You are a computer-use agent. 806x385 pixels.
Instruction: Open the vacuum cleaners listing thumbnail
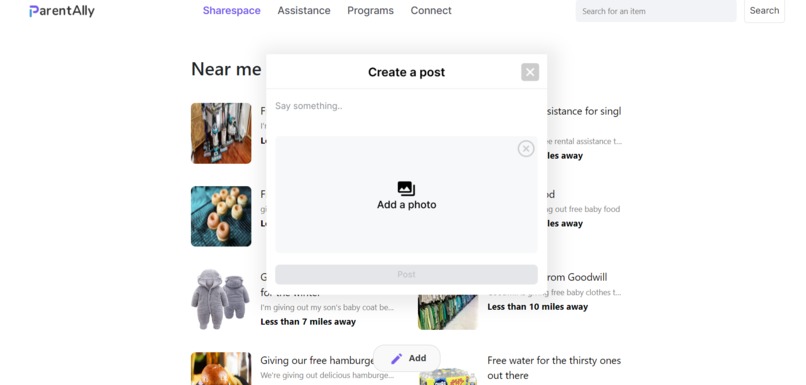click(x=221, y=133)
